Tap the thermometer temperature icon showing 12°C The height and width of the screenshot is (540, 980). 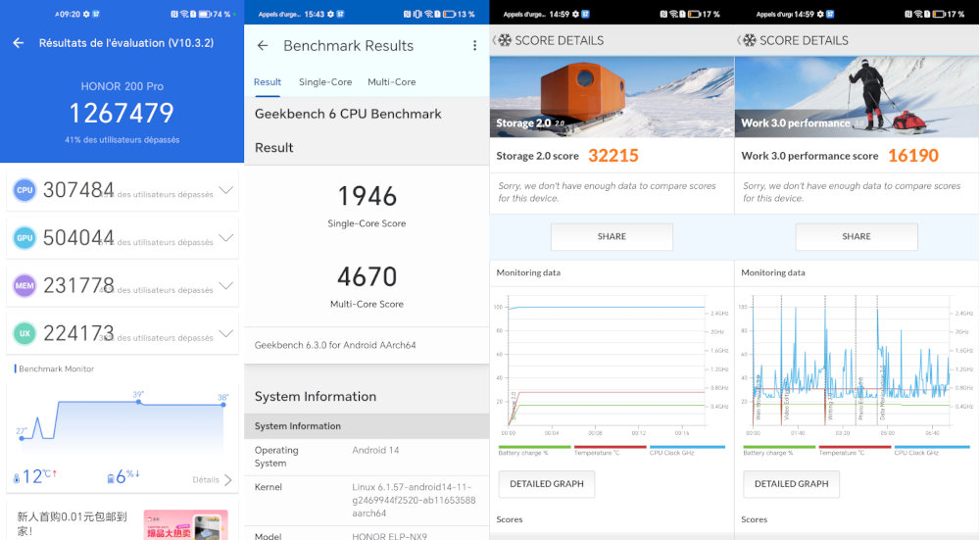tap(17, 478)
